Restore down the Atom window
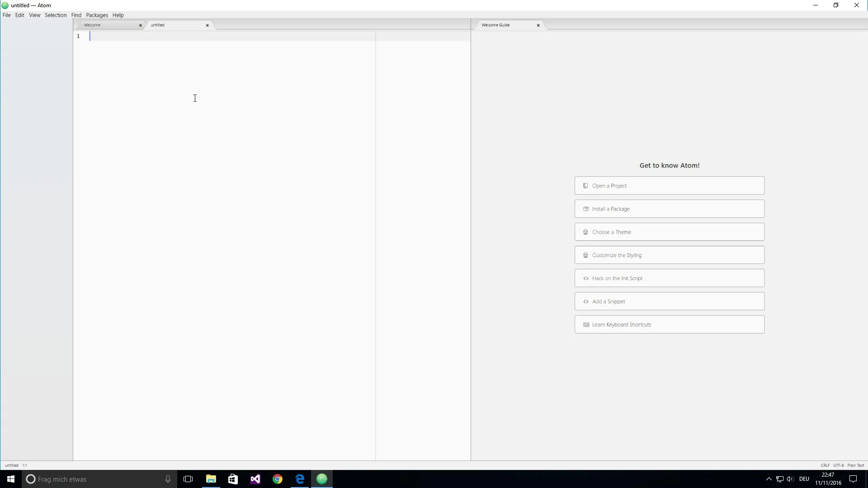 pyautogui.click(x=836, y=5)
